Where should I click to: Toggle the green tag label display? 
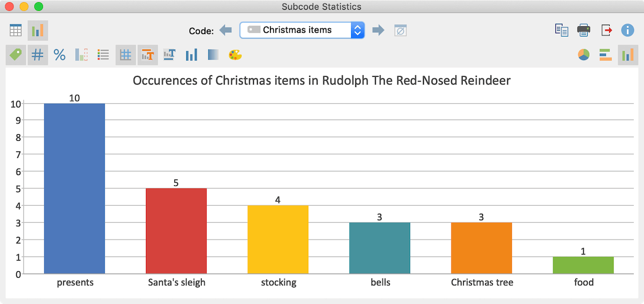pyautogui.click(x=16, y=55)
